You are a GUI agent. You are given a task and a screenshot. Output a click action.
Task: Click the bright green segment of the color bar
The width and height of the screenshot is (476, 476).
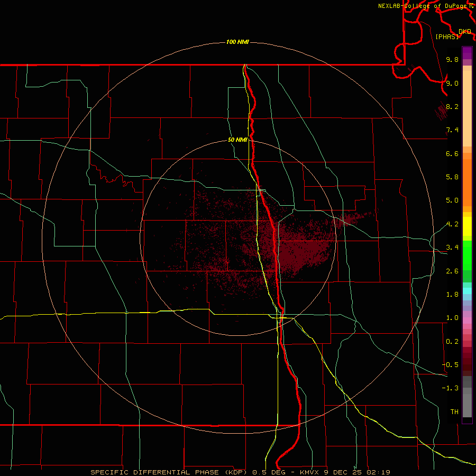(467, 255)
